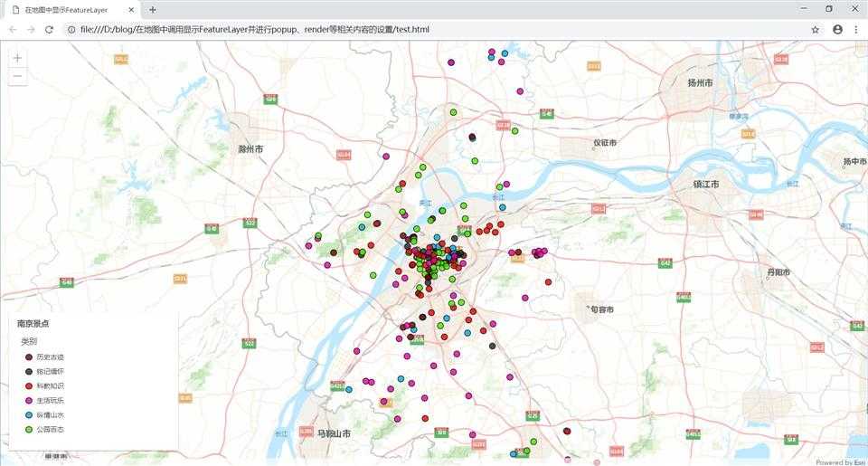The image size is (868, 466).
Task: Open browser three-dot menu
Action: pyautogui.click(x=857, y=29)
